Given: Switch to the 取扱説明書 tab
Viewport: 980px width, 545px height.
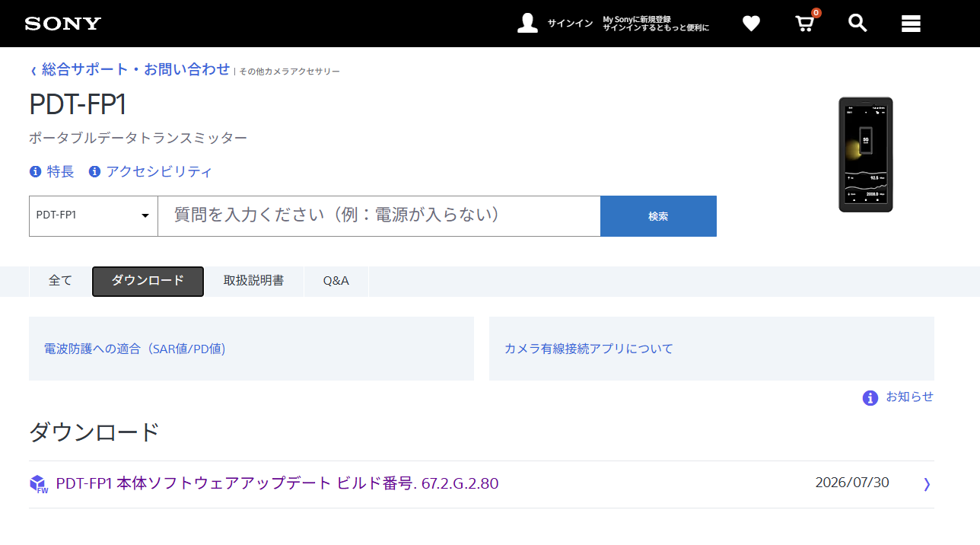Looking at the screenshot, I should click(x=253, y=281).
